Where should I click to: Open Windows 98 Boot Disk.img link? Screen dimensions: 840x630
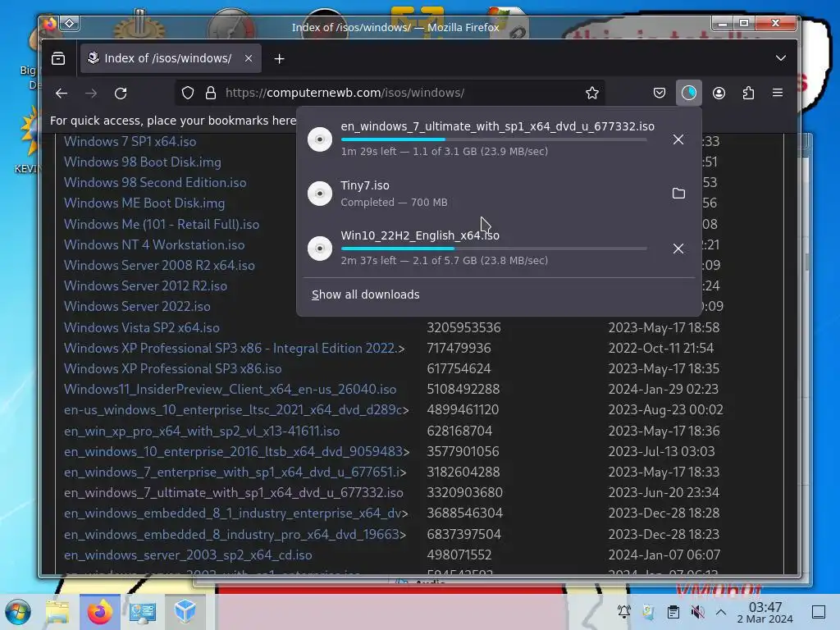[x=143, y=162]
